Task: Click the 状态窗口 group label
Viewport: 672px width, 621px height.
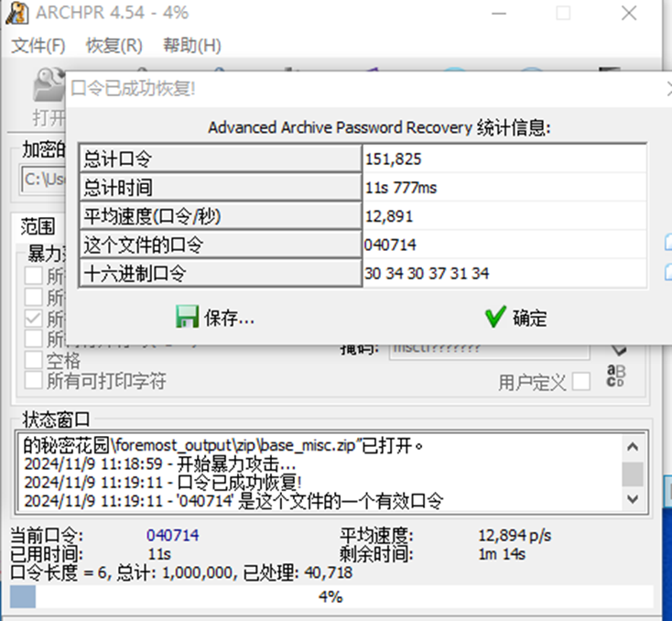Action: [56, 419]
